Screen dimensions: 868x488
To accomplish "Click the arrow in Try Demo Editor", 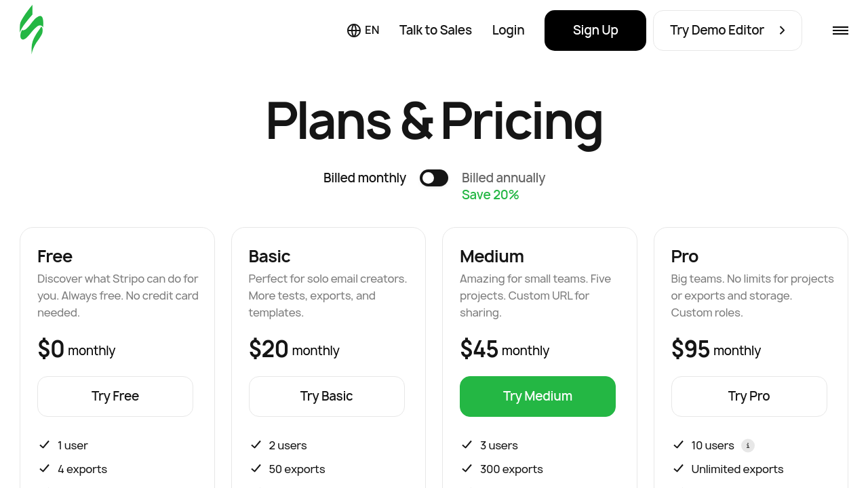I will (782, 30).
